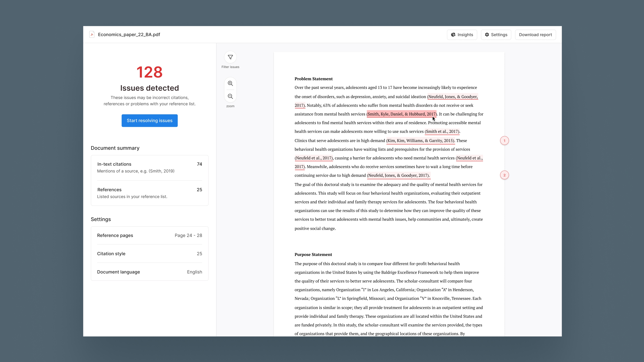This screenshot has height=362, width=644.
Task: Open the References summary row
Action: pos(149,193)
